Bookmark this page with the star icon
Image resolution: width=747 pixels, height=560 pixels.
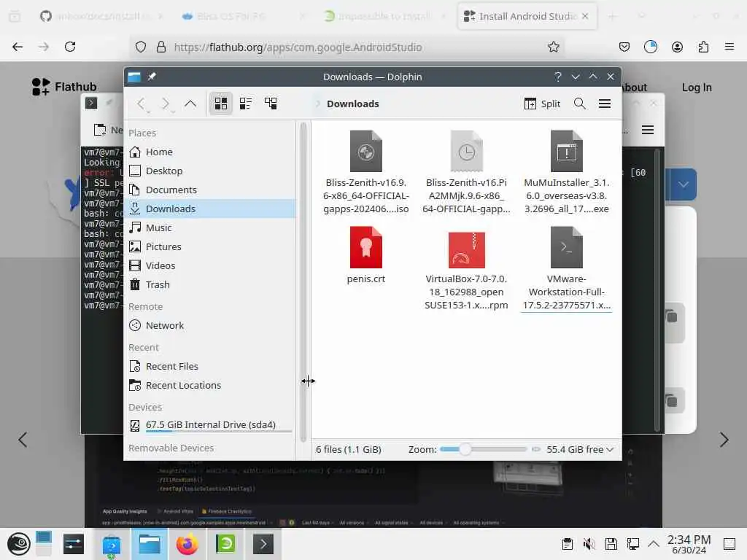[x=553, y=47]
